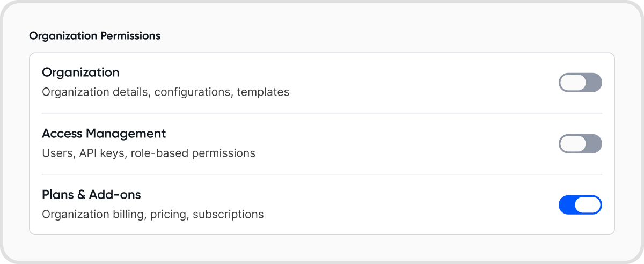Click "role-based permissions" in the Access Management description
Viewport: 644px width, 264px height.
tap(190, 153)
